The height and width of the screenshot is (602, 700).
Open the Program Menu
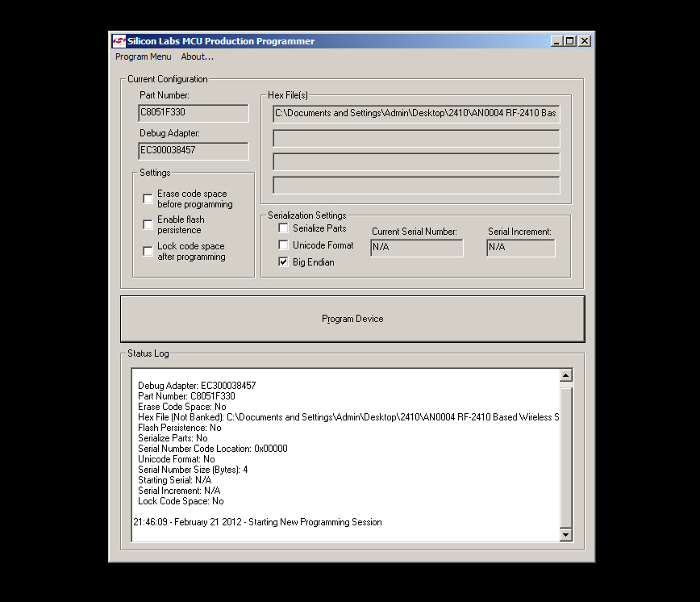pos(143,56)
